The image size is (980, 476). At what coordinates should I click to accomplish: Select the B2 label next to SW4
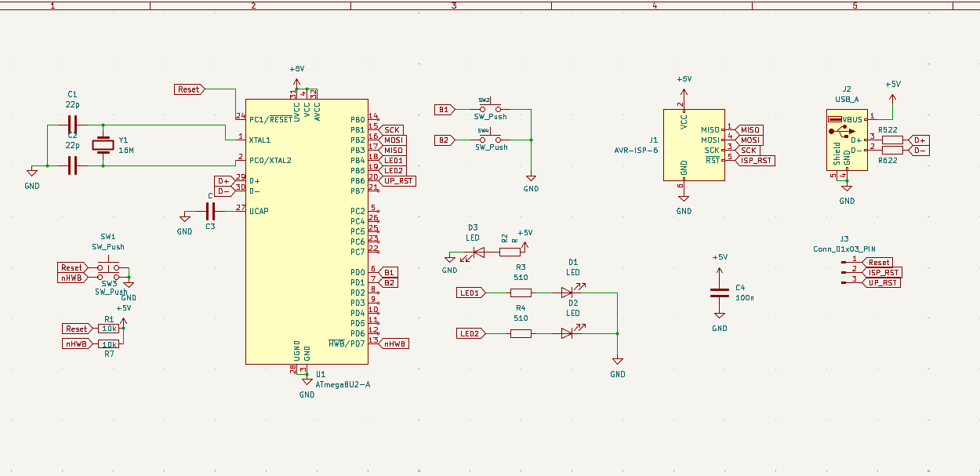(444, 140)
